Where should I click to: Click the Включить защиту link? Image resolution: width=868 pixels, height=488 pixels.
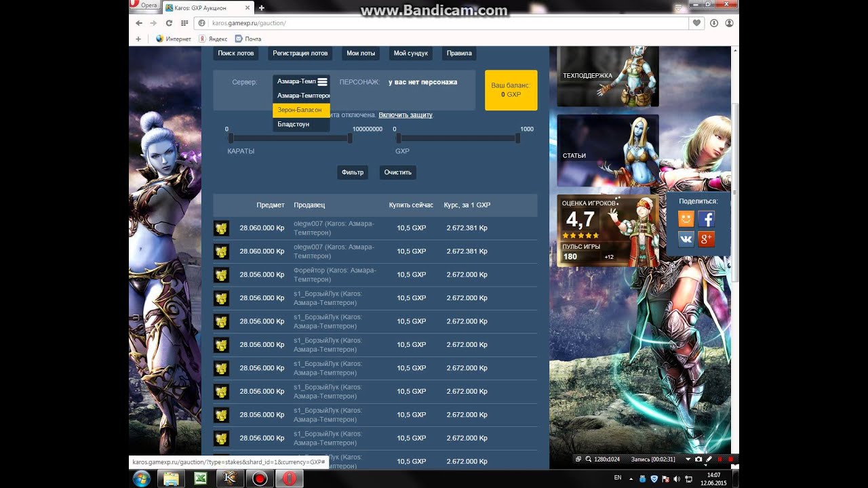coord(406,115)
